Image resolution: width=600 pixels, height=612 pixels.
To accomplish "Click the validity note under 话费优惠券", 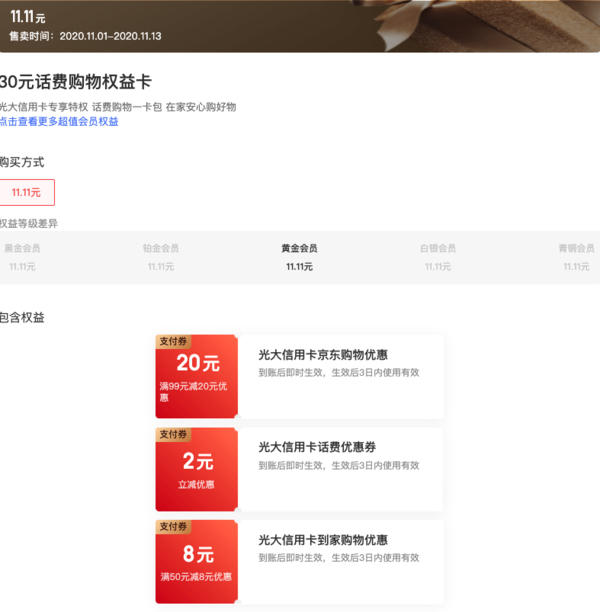I will point(339,465).
